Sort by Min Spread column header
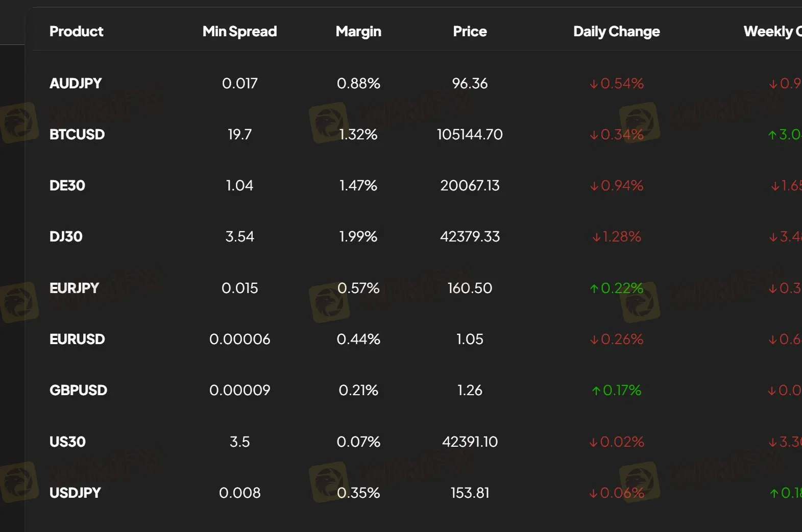 (239, 32)
